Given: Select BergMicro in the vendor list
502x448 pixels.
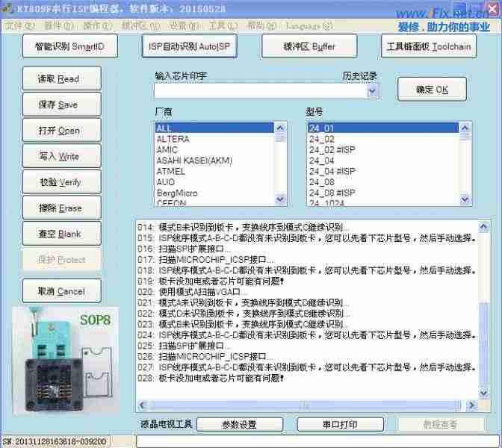Looking at the screenshot, I should [214, 193].
